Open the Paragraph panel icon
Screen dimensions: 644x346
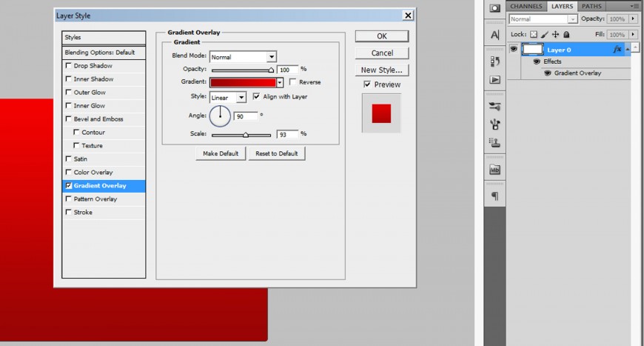pyautogui.click(x=495, y=196)
